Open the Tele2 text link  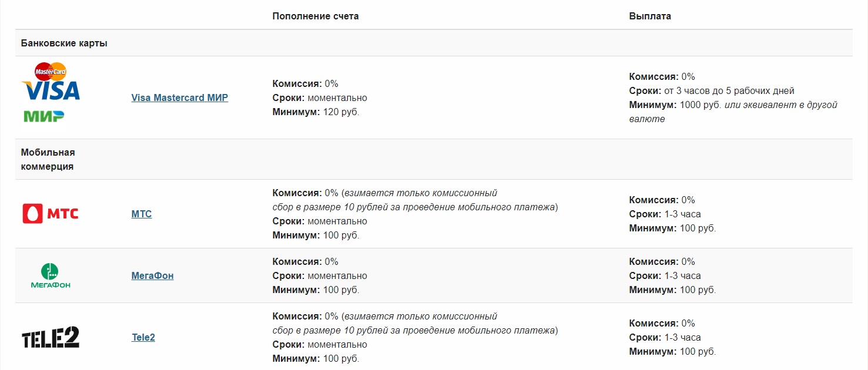coord(143,338)
